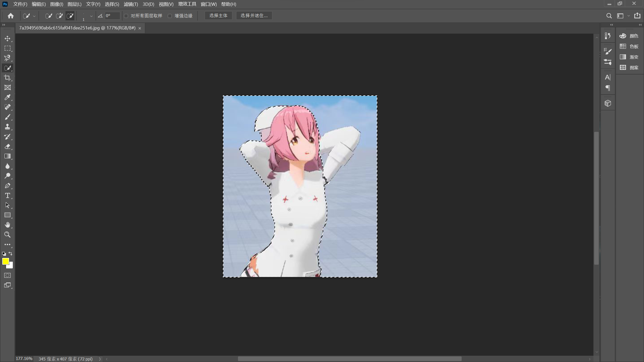
Task: Select the Move tool
Action: pyautogui.click(x=8, y=38)
